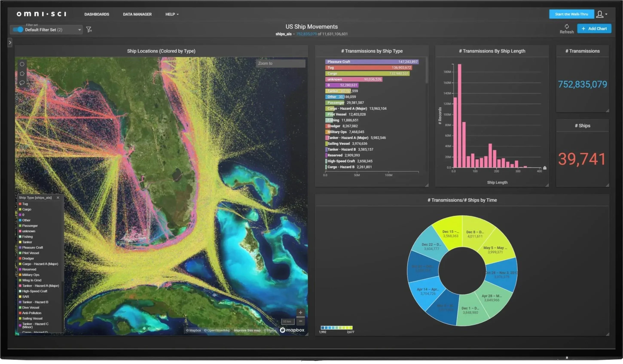Expand the left side panel chevron
This screenshot has height=364, width=623.
[x=10, y=43]
